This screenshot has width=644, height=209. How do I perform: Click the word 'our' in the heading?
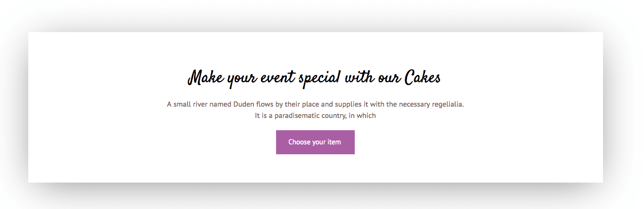tap(388, 78)
